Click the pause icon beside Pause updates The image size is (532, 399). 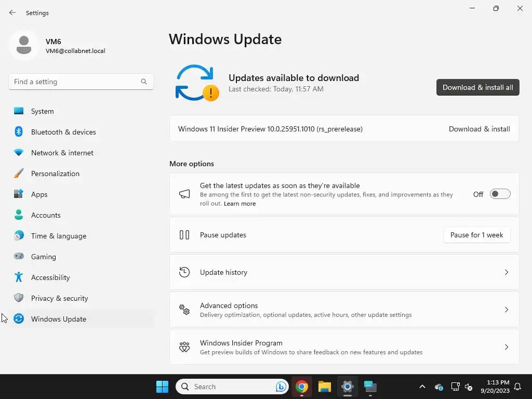point(184,235)
